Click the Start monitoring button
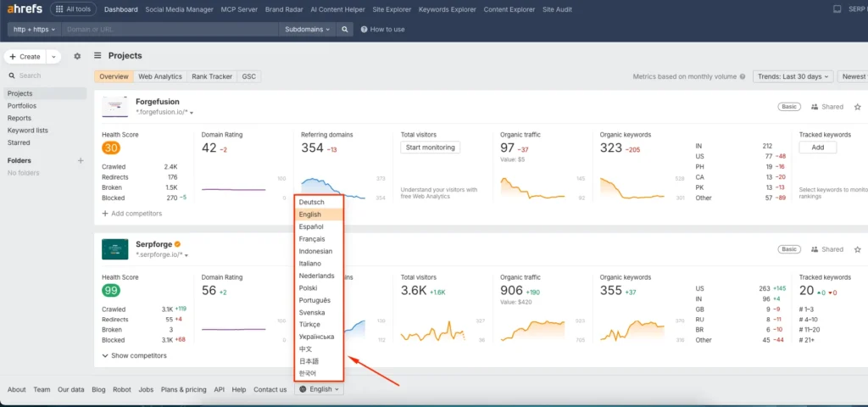 pos(430,148)
